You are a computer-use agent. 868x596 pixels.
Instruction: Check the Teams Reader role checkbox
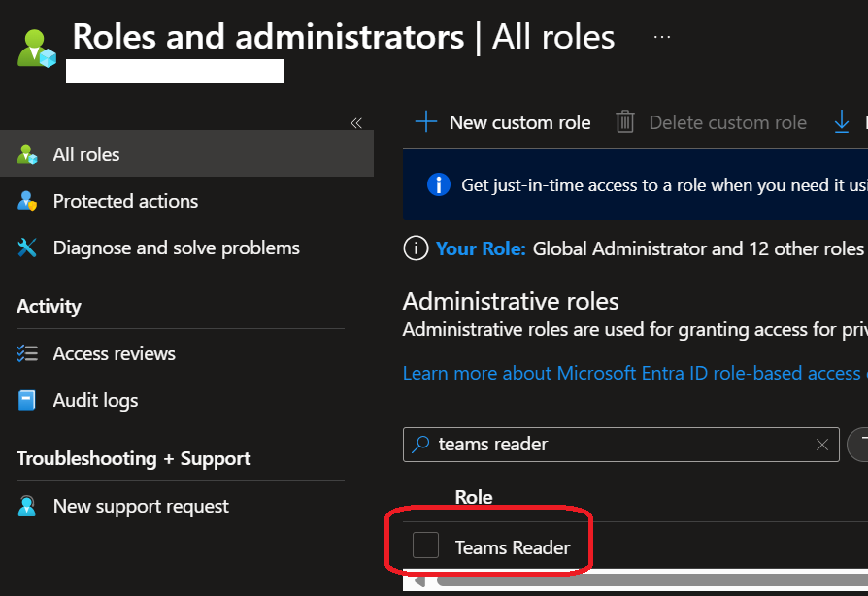pyautogui.click(x=425, y=546)
